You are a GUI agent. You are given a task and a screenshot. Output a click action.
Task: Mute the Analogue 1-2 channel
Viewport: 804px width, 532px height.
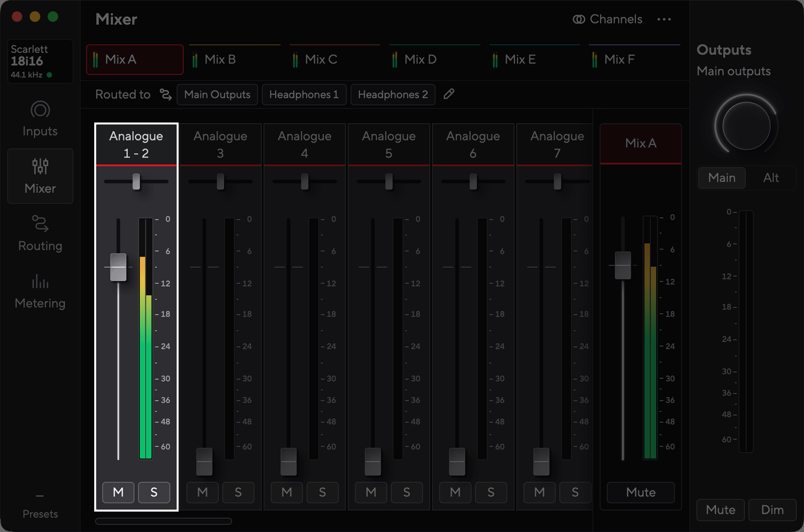(x=118, y=492)
